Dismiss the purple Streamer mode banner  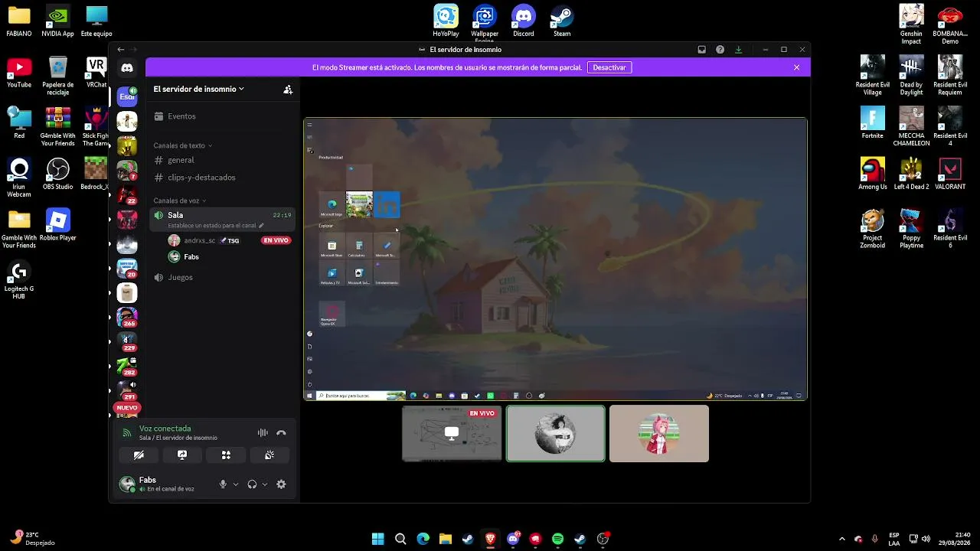[796, 67]
